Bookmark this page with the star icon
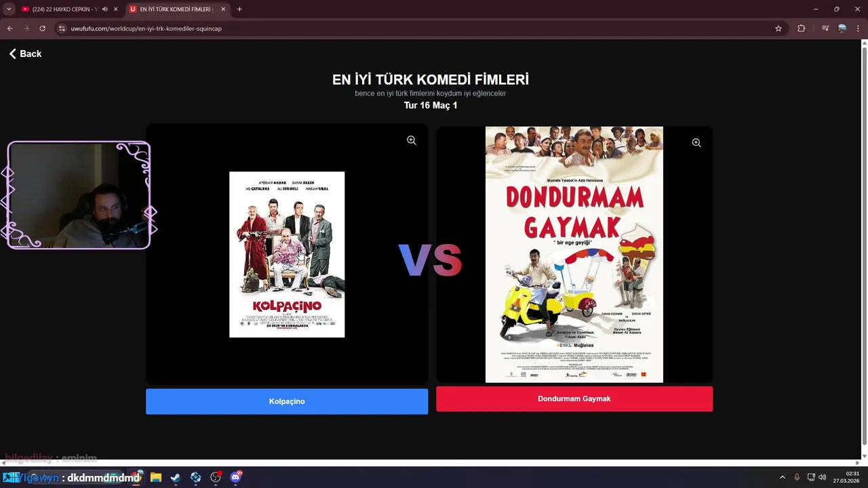 coord(778,28)
